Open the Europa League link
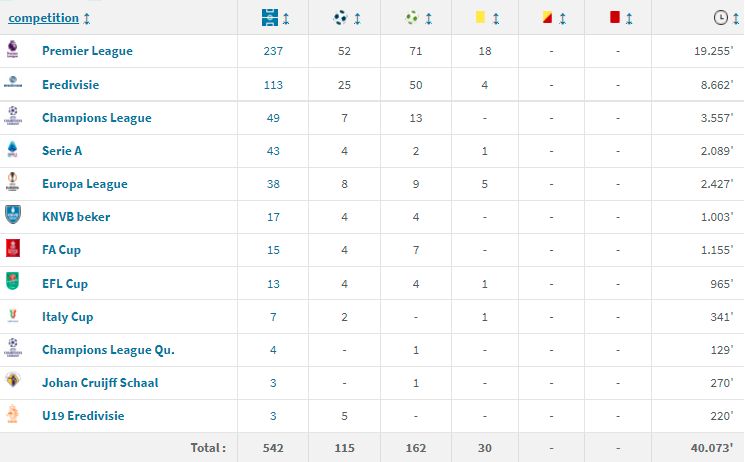Image resolution: width=745 pixels, height=462 pixels. pyautogui.click(x=84, y=184)
